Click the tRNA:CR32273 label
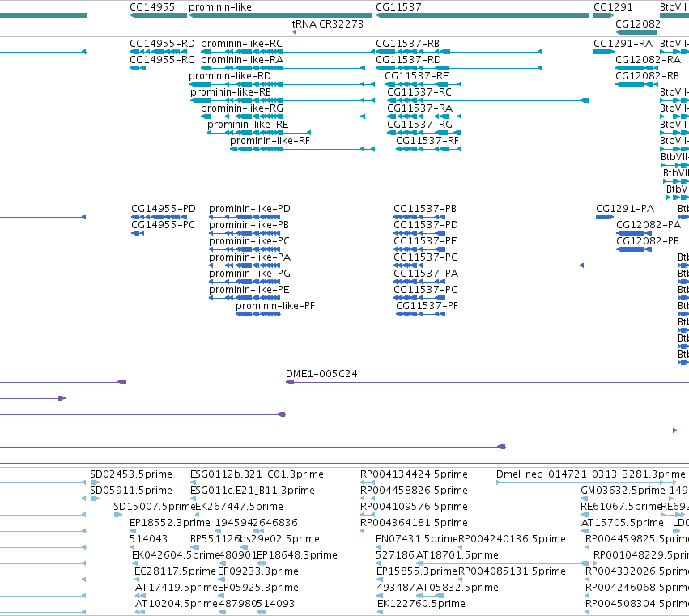 pyautogui.click(x=328, y=24)
